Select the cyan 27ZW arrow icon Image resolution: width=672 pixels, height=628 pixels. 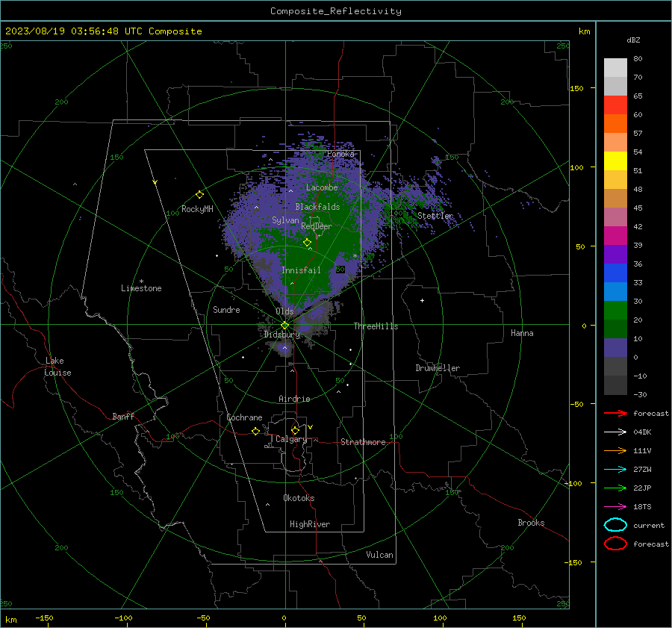pos(615,470)
